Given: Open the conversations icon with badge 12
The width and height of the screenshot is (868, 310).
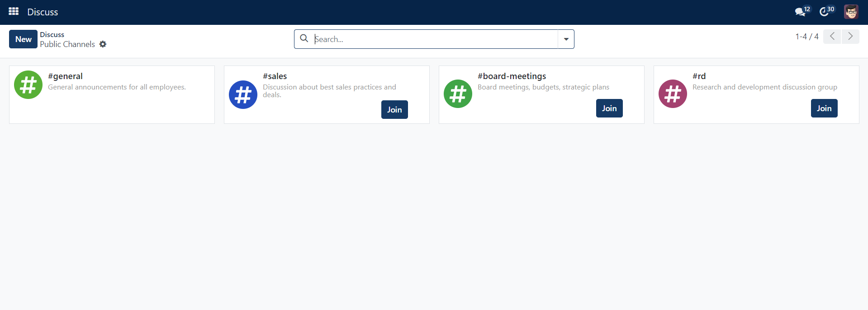Looking at the screenshot, I should pos(802,12).
